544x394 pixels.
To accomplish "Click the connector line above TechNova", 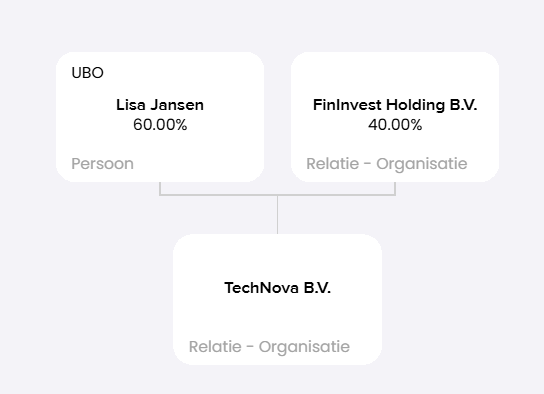I will pyautogui.click(x=278, y=215).
